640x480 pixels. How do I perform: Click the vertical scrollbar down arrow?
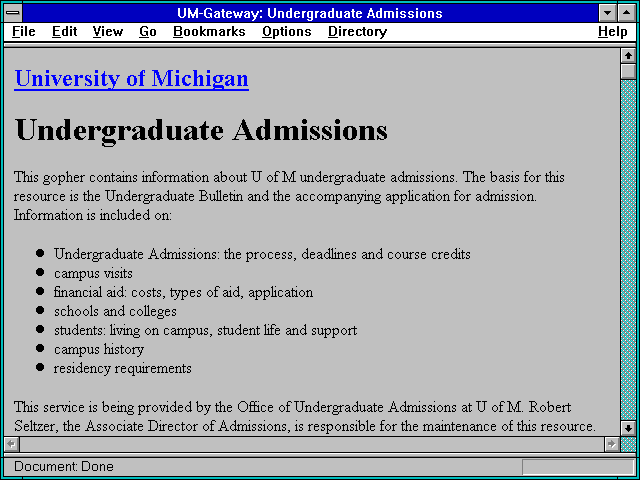(x=628, y=428)
